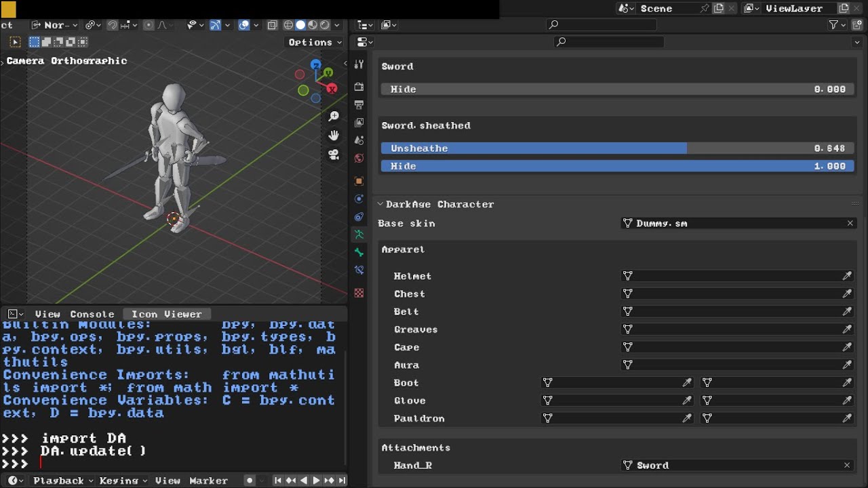Choose the set-new-selection mode icon
Image resolution: width=868 pixels, height=488 pixels.
click(x=34, y=42)
